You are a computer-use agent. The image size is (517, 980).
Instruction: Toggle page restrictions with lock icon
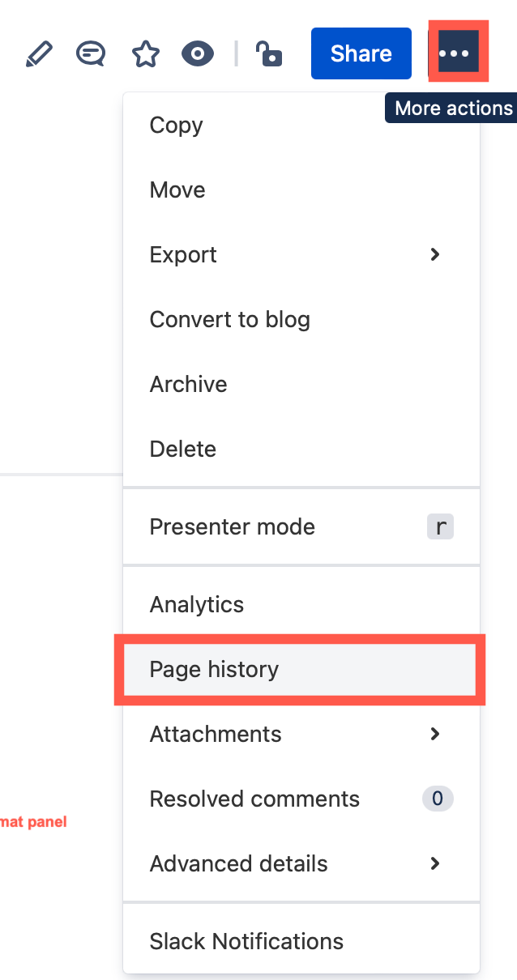(x=268, y=53)
